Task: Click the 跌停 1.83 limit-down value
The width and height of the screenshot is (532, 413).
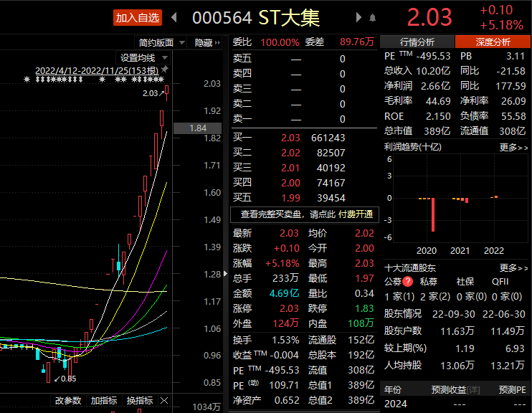Action: pyautogui.click(x=364, y=308)
